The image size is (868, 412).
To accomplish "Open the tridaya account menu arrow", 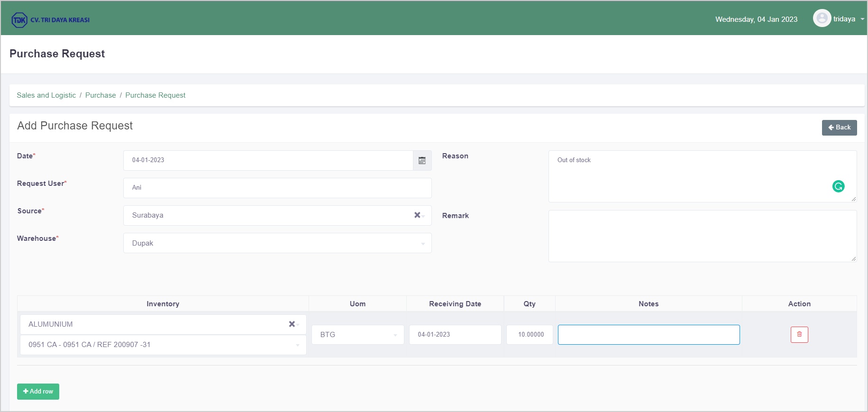I will coord(862,19).
